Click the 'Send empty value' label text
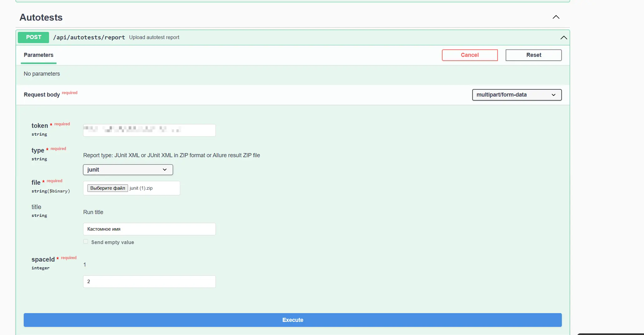The height and width of the screenshot is (335, 644). (112, 242)
